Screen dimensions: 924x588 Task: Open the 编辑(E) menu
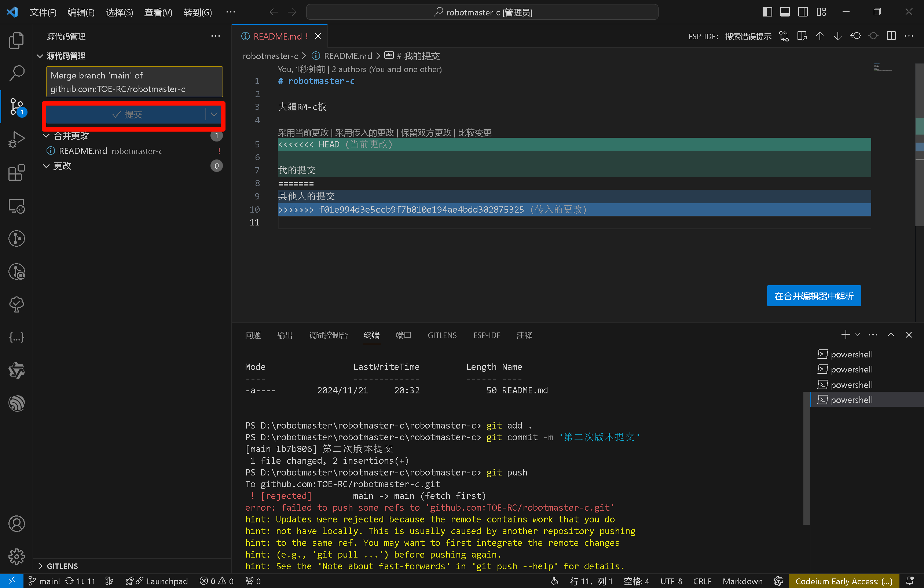coord(81,12)
